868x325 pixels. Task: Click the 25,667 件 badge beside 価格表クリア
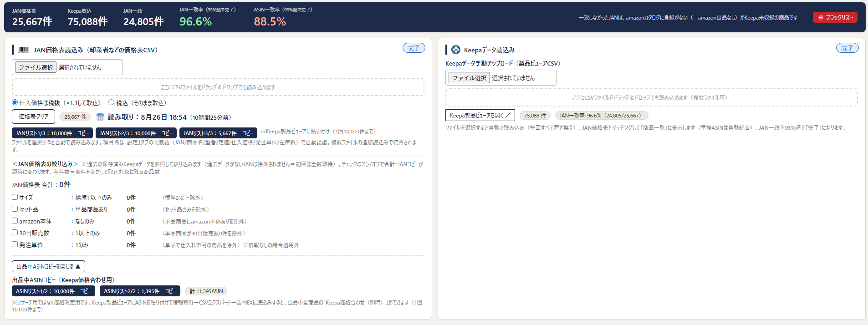tap(75, 117)
